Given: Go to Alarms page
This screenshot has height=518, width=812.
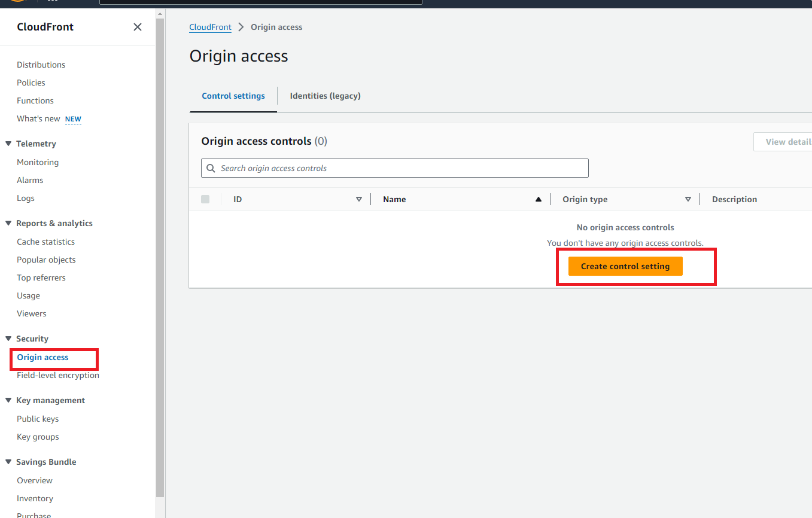Looking at the screenshot, I should point(30,180).
